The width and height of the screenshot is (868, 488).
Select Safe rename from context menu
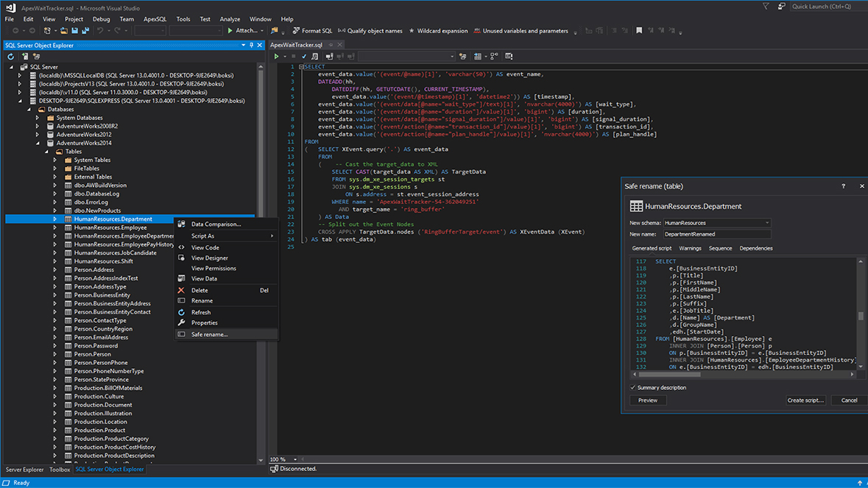(x=209, y=334)
